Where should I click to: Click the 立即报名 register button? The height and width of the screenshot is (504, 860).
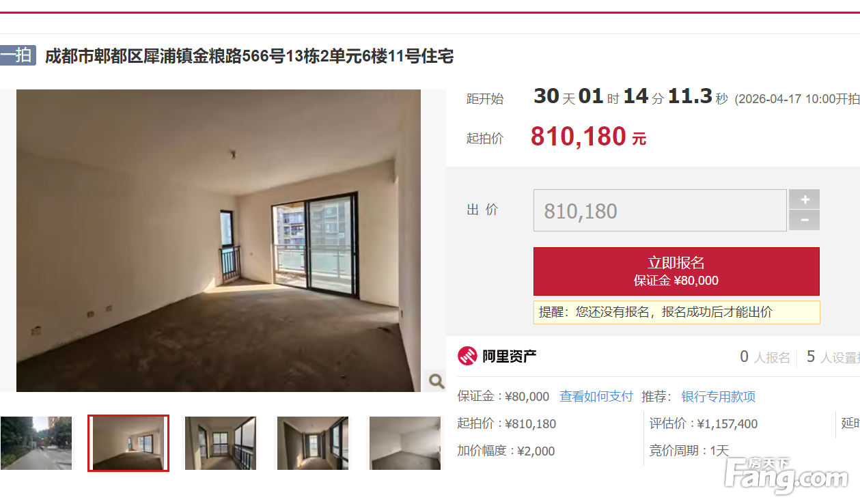click(x=676, y=271)
